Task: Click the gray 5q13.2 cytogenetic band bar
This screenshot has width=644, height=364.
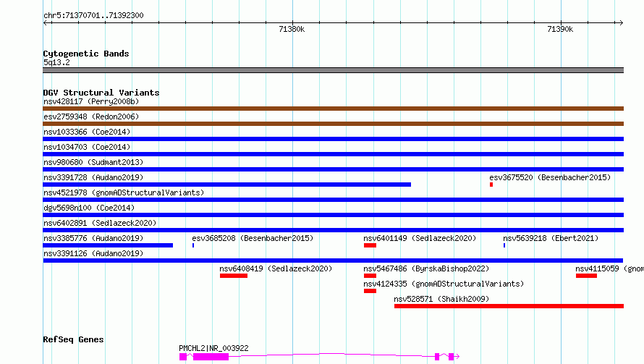Action: (333, 70)
